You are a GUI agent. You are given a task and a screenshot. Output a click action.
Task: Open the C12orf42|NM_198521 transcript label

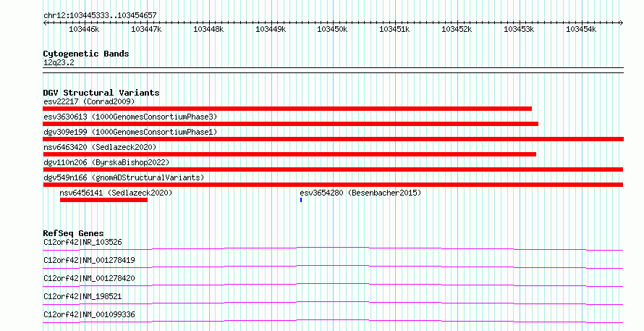(x=82, y=296)
